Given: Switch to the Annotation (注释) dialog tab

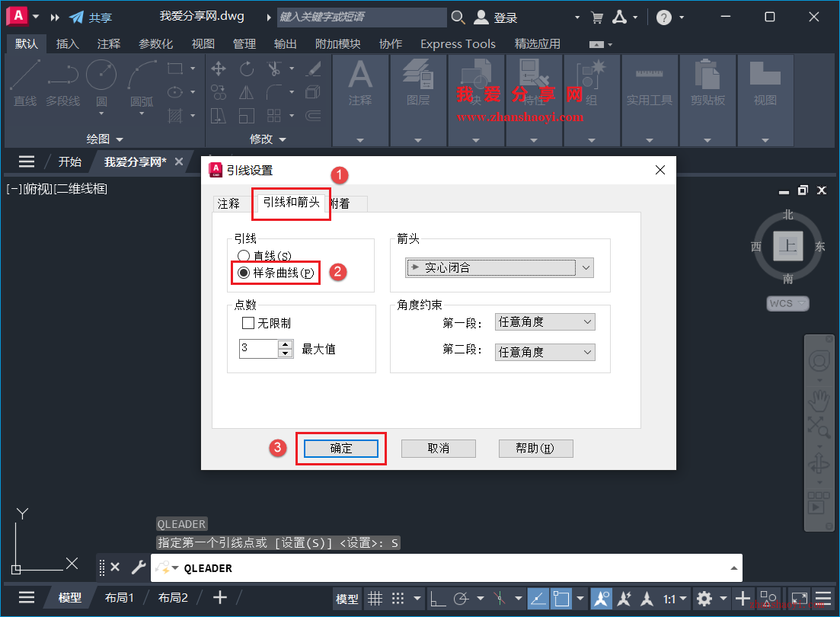Looking at the screenshot, I should 228,203.
